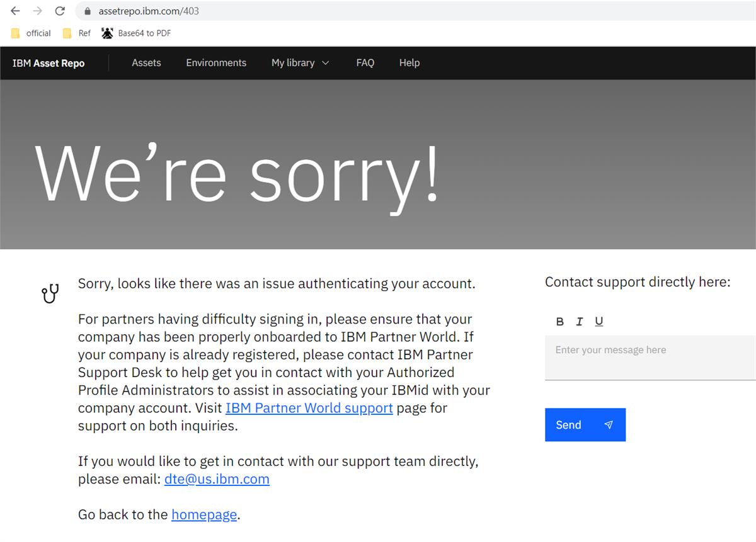Click the browser forward arrow
Image resolution: width=756 pixels, height=542 pixels.
point(37,11)
